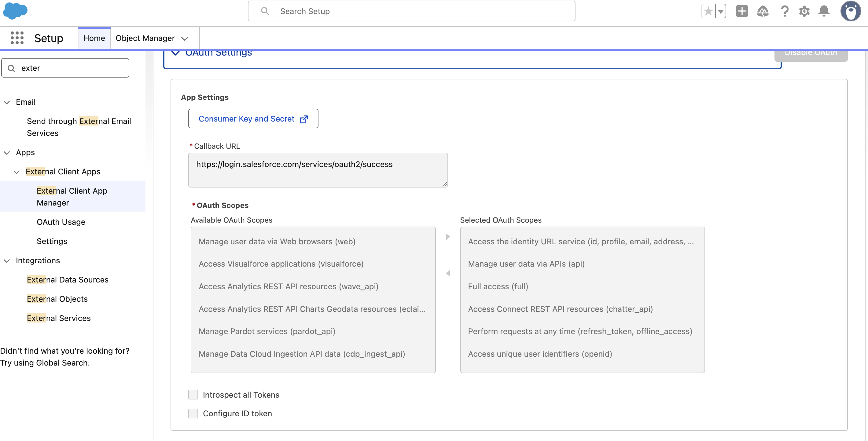Open the favorites list dropdown arrow
The image size is (868, 441).
(x=720, y=11)
